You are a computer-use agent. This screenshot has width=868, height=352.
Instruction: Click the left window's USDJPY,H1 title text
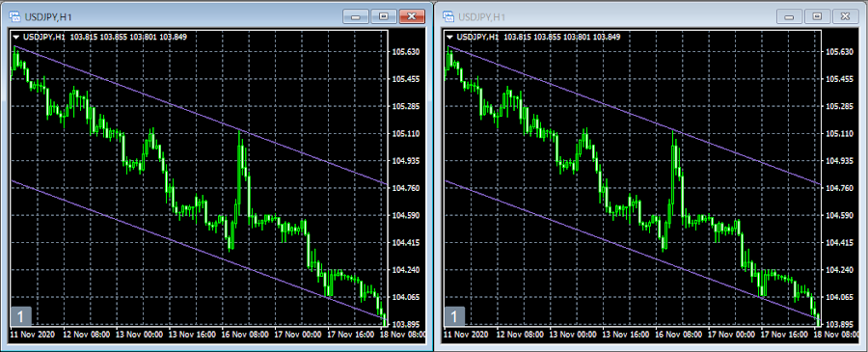pyautogui.click(x=48, y=17)
